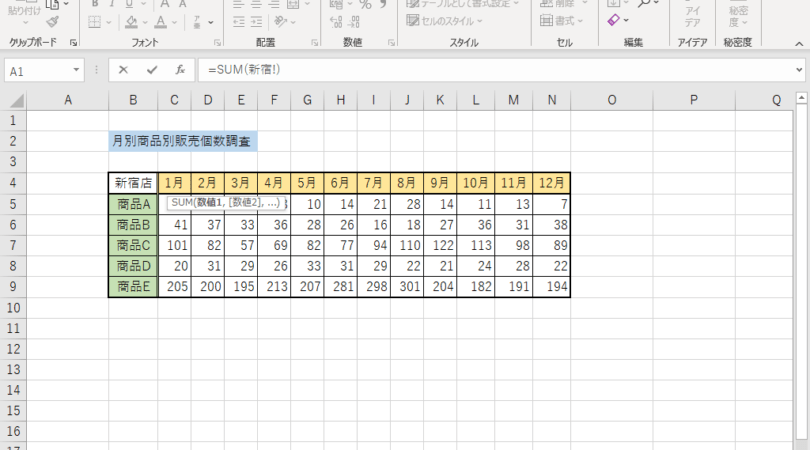Viewport: 810px width, 450px height.
Task: Click the SUM function tooltip name
Action: [181, 203]
